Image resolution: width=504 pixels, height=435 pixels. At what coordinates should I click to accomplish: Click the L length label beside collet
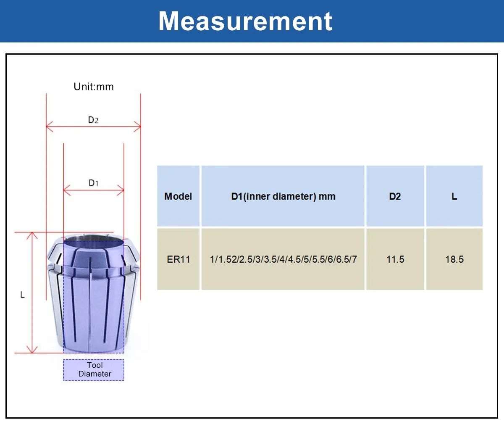click(23, 295)
